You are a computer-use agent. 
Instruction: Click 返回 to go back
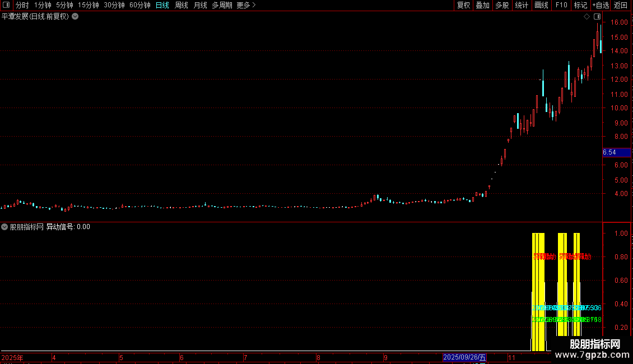621,5
